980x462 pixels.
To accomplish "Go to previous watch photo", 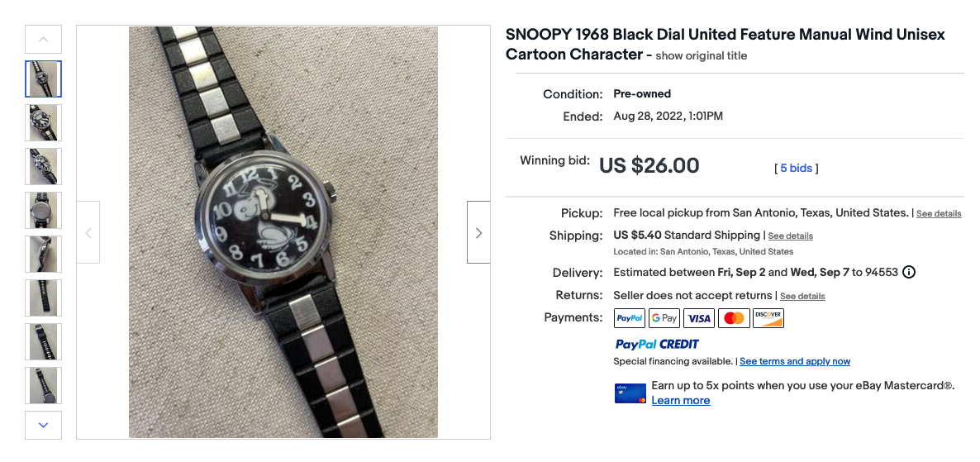I will pos(88,233).
